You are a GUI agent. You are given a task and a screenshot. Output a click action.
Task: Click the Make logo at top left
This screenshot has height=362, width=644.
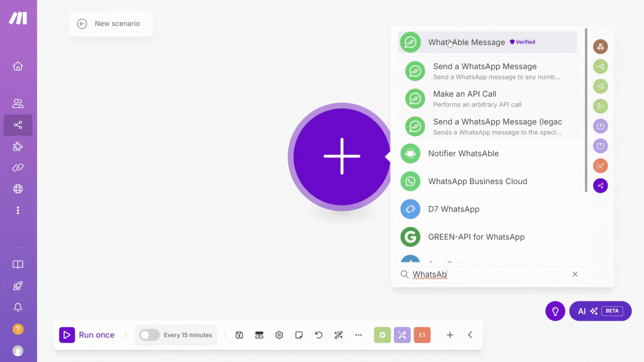(18, 18)
